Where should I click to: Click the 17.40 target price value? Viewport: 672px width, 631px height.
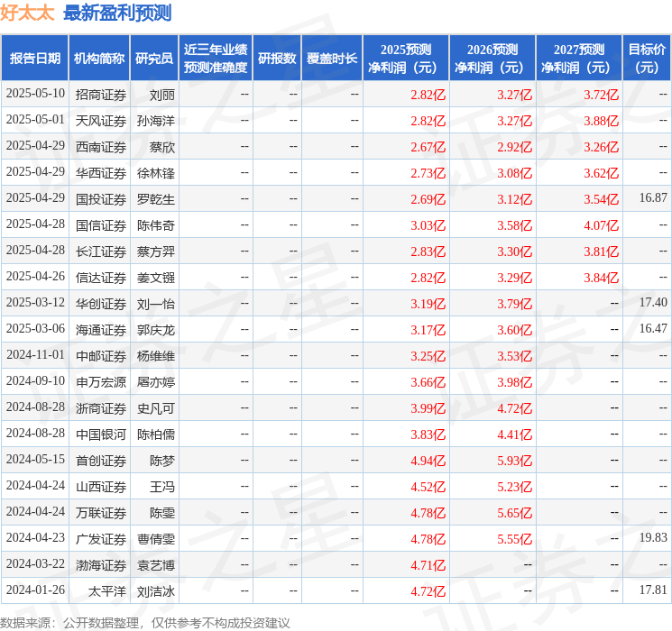[x=653, y=302]
